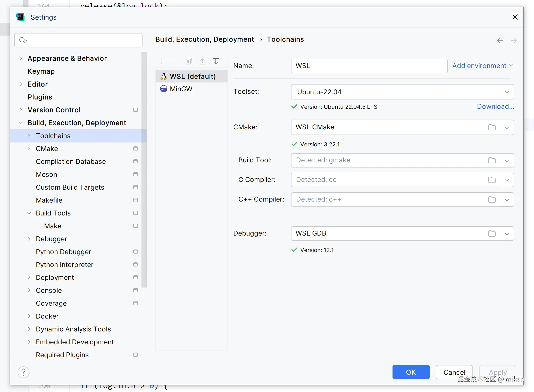This screenshot has width=534, height=392.
Task: Expand the Appearance & Behavior section
Action: [21, 59]
